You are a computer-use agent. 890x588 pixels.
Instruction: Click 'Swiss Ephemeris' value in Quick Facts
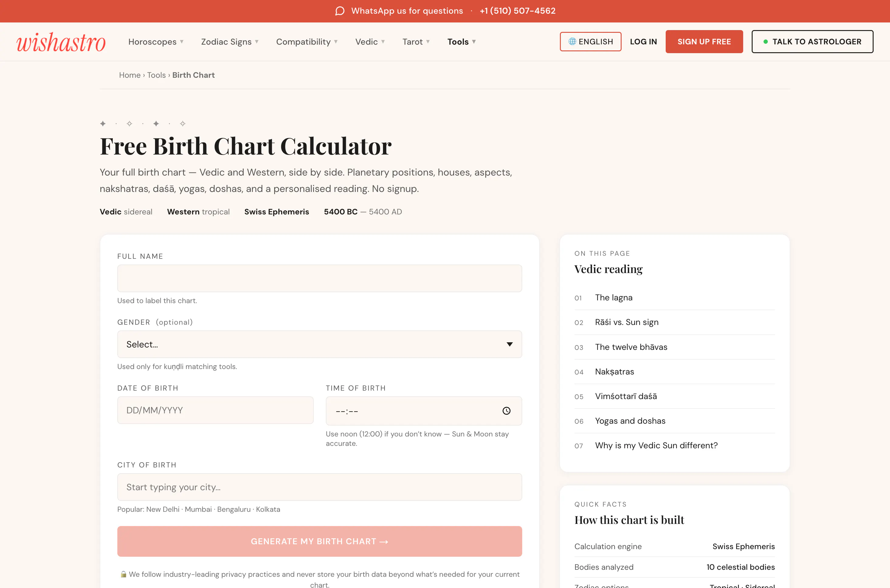pyautogui.click(x=743, y=546)
